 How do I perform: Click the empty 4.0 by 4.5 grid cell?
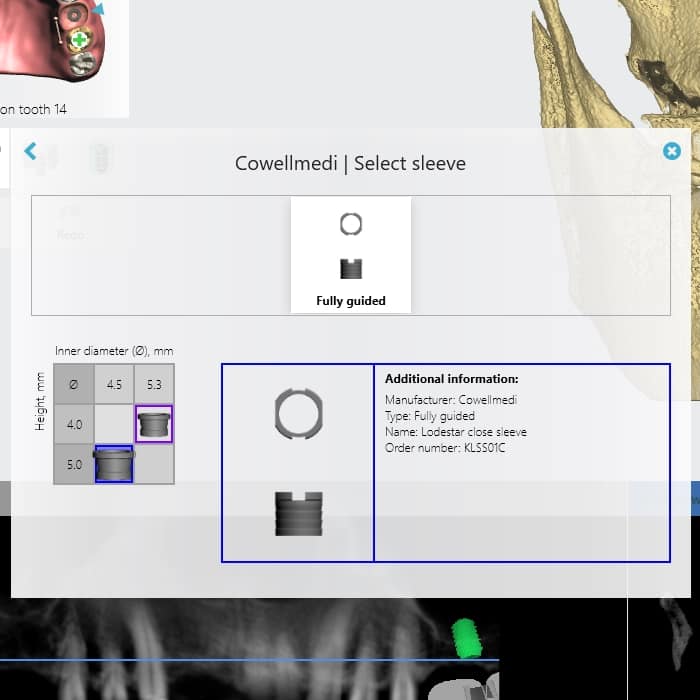click(x=114, y=424)
